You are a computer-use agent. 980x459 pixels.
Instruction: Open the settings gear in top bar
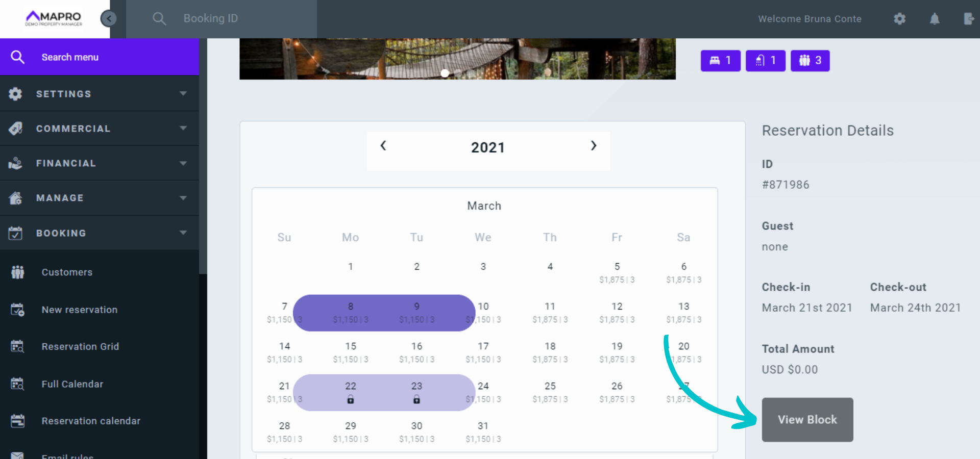899,19
